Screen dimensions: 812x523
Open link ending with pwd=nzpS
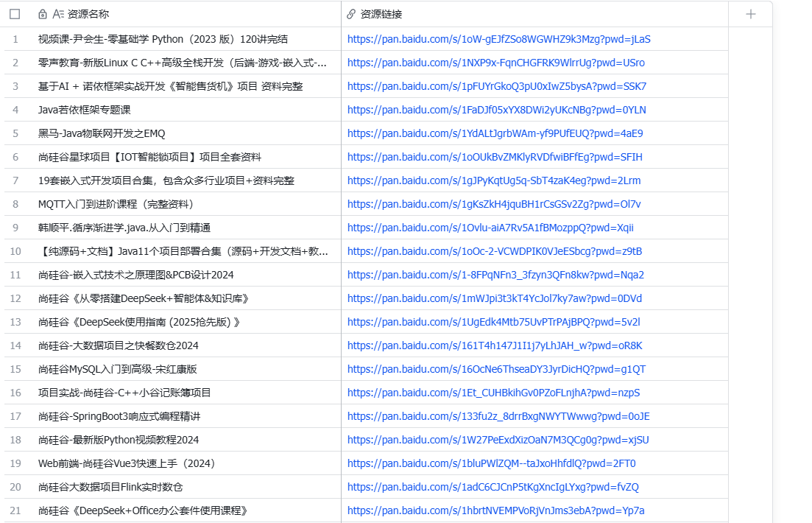pyautogui.click(x=493, y=393)
